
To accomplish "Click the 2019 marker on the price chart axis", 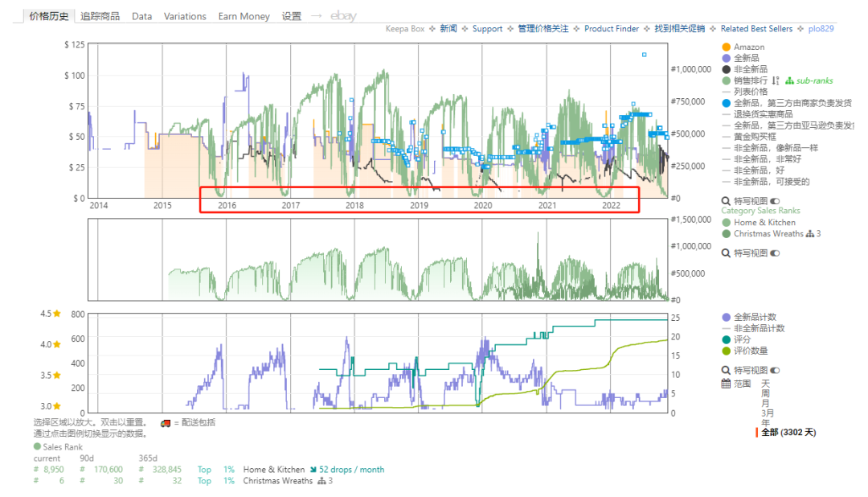I will [x=418, y=205].
